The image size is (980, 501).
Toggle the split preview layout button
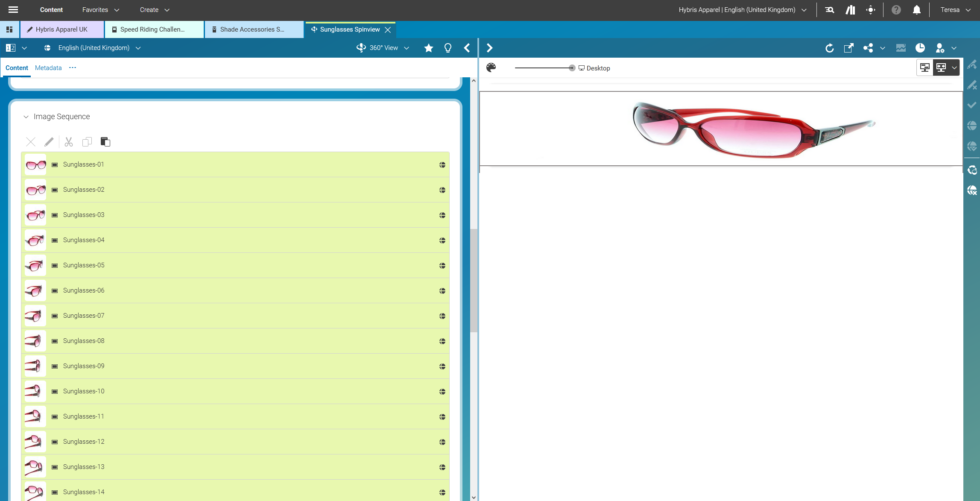(x=924, y=67)
